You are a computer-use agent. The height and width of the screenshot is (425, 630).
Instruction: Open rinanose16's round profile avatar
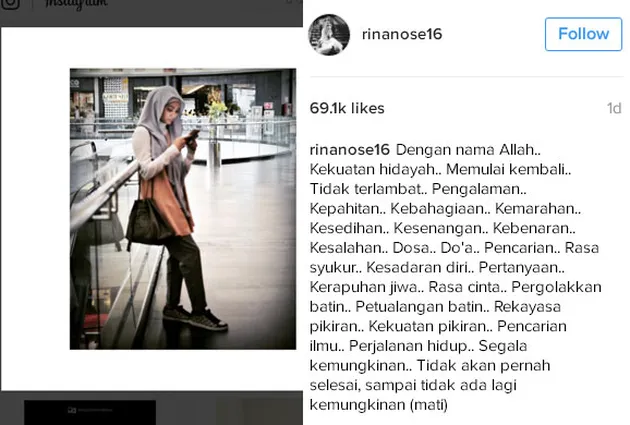pos(329,35)
